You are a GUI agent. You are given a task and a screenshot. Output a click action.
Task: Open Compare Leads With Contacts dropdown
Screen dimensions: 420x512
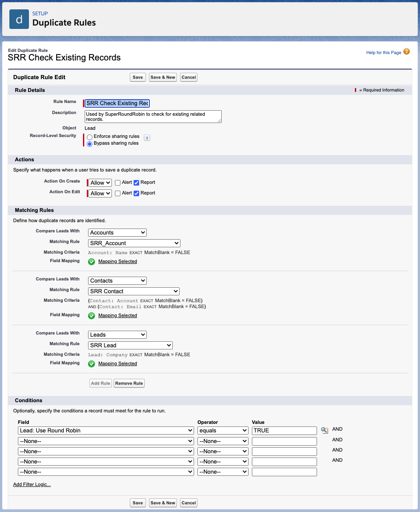117,280
